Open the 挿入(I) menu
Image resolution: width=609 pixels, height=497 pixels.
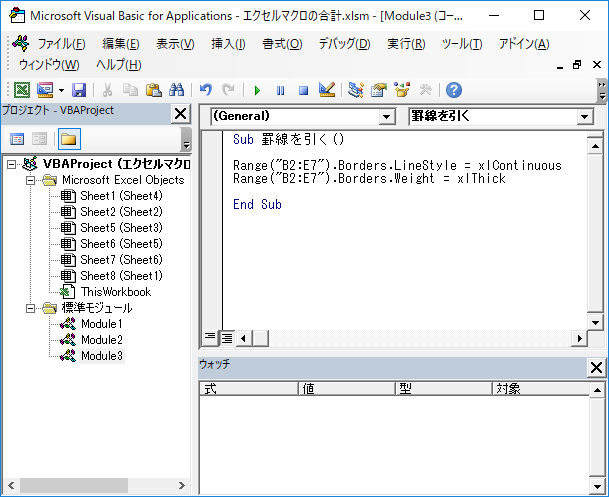tap(228, 44)
